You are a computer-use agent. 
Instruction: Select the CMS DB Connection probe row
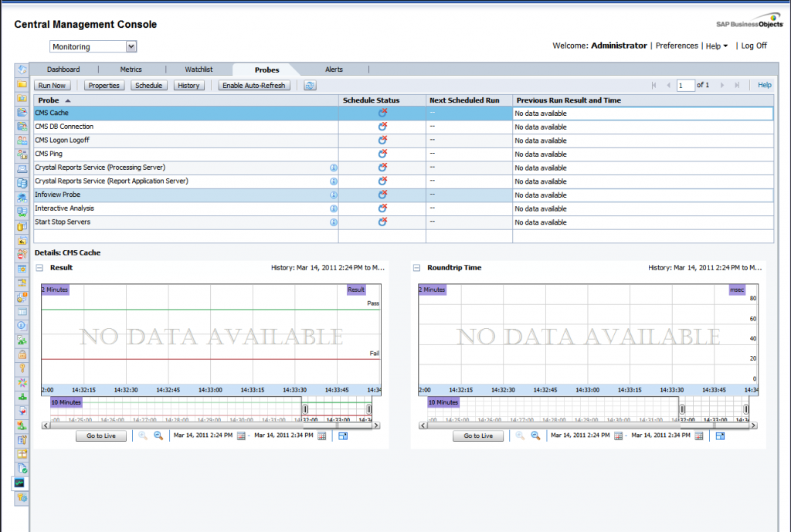tap(403, 127)
